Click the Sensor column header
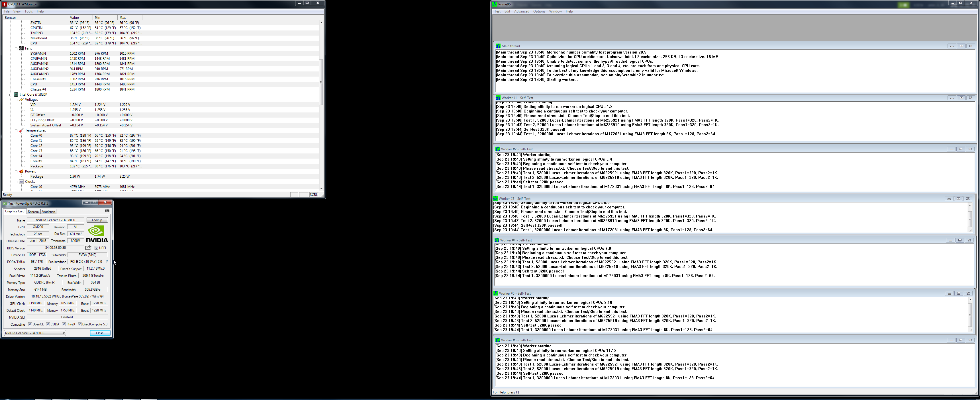 (x=35, y=17)
